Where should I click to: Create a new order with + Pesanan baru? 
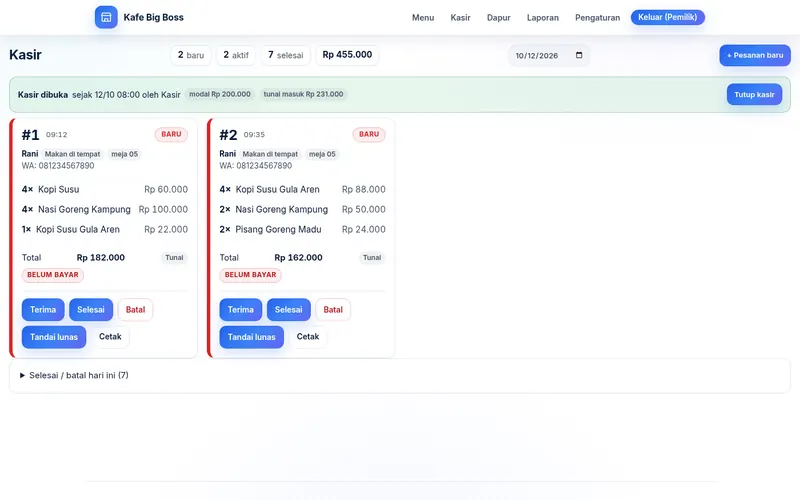point(755,55)
